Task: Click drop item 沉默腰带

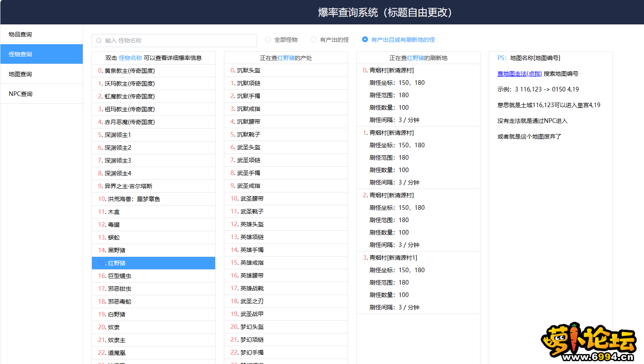Action: 286,122
